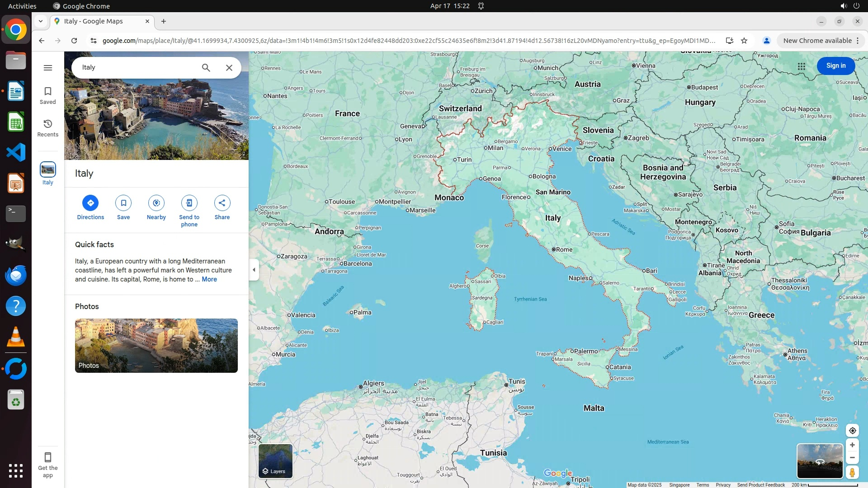This screenshot has height=488, width=868.
Task: Expand Quick facts via More link
Action: 209,279
